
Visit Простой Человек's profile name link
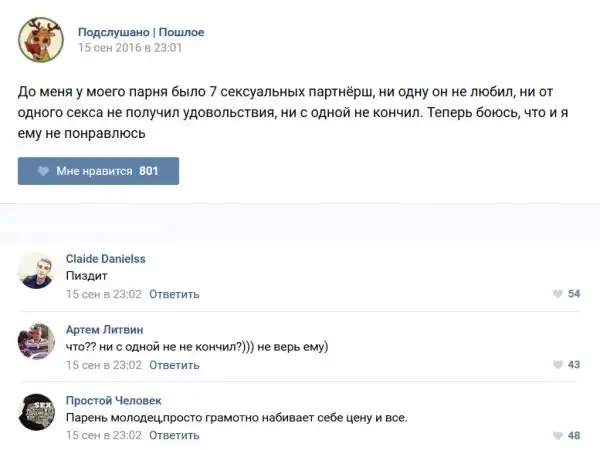113,400
